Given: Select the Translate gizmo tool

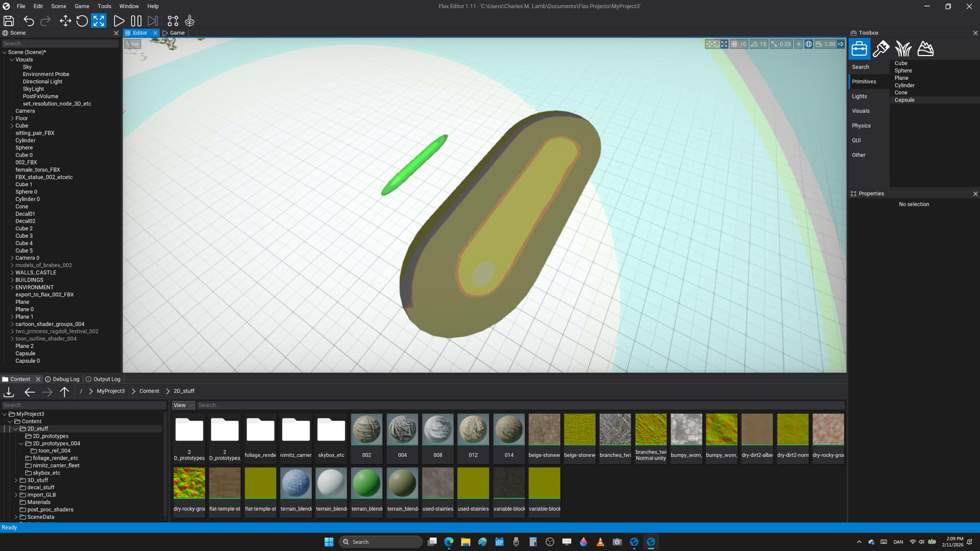Looking at the screenshot, I should point(65,21).
